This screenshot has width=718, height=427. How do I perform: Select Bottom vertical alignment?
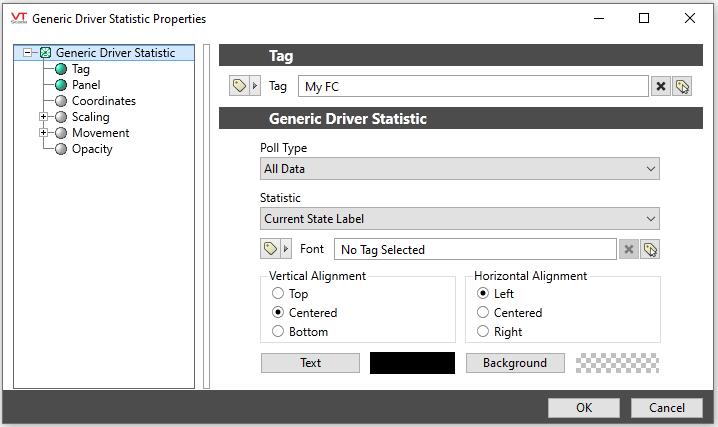(x=278, y=331)
